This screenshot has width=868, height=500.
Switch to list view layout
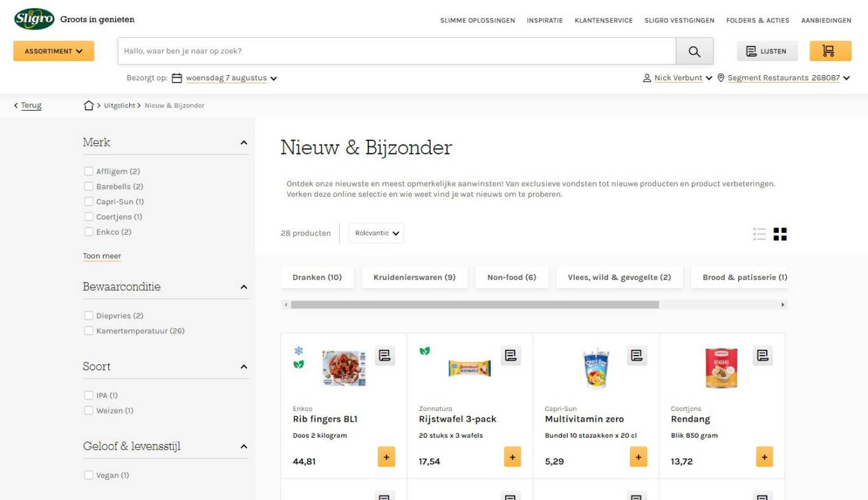(759, 234)
